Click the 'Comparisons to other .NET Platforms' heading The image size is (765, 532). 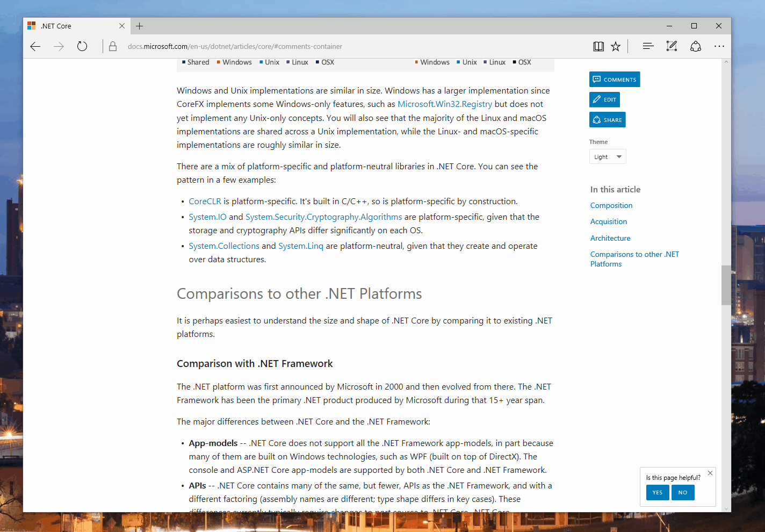[299, 294]
